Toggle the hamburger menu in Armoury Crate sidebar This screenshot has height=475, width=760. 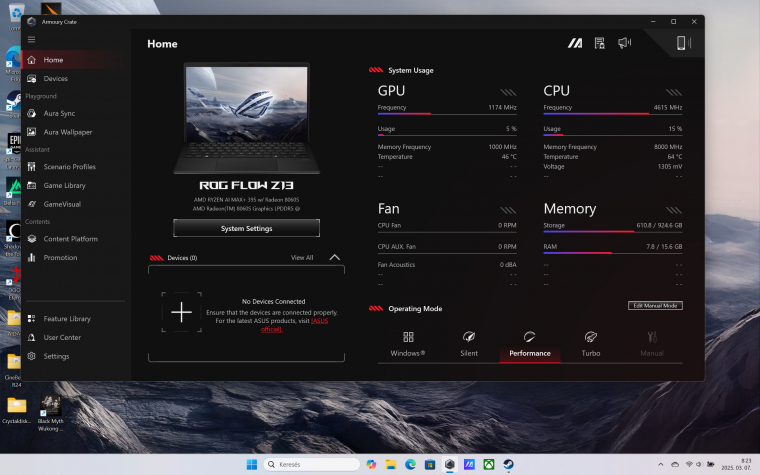[32, 40]
